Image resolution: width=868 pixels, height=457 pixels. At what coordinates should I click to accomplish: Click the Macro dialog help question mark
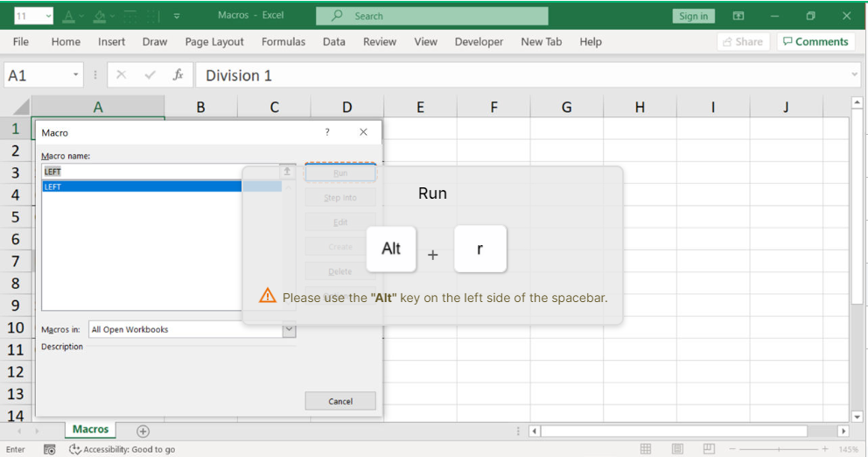(x=328, y=132)
